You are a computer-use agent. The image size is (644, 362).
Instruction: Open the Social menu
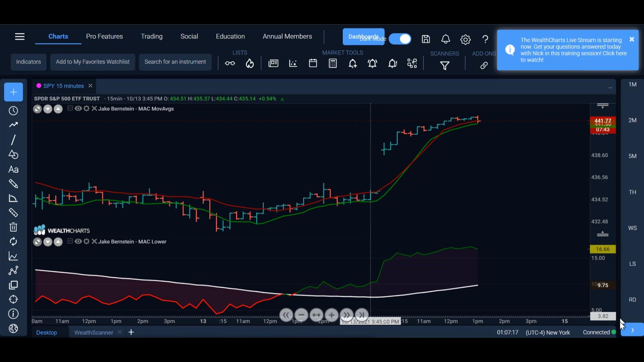click(x=189, y=36)
